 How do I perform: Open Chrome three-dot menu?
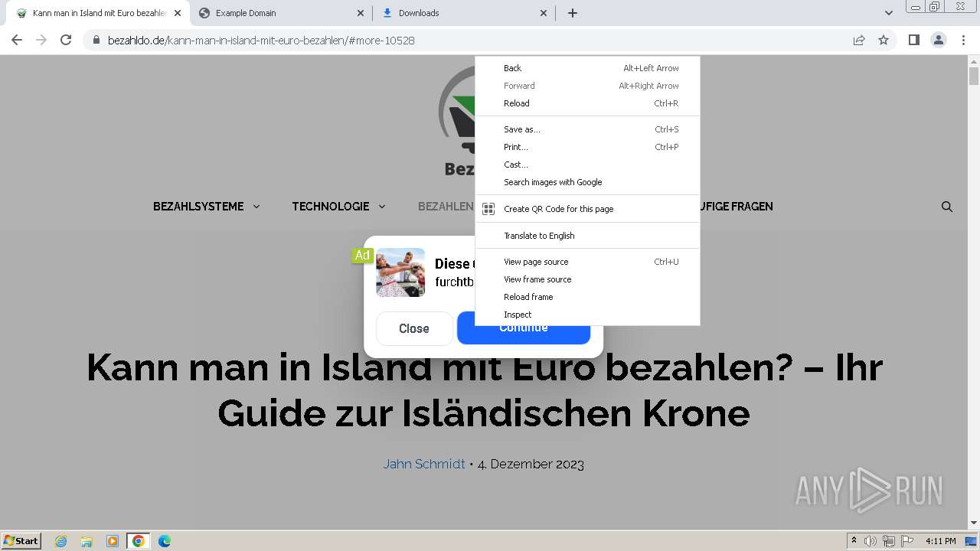963,40
